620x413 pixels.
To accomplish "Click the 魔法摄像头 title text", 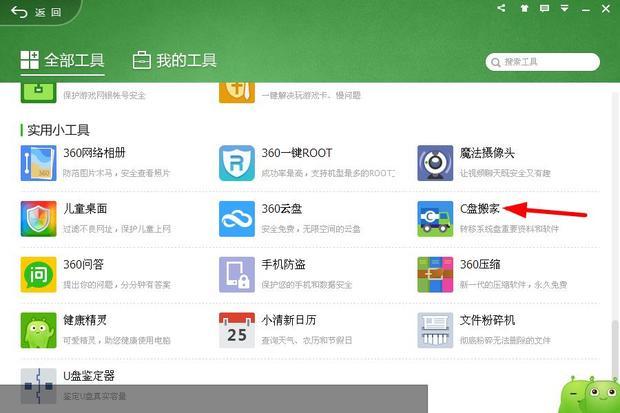I will click(487, 153).
